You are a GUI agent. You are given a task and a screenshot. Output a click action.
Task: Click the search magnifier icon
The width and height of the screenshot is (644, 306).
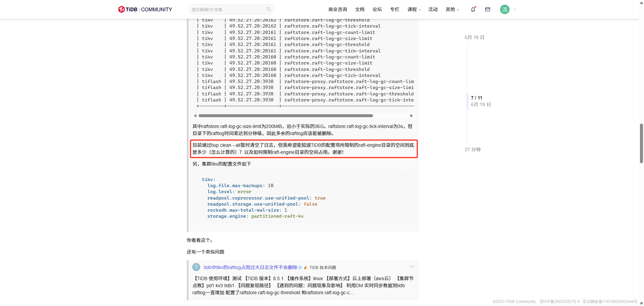268,9
